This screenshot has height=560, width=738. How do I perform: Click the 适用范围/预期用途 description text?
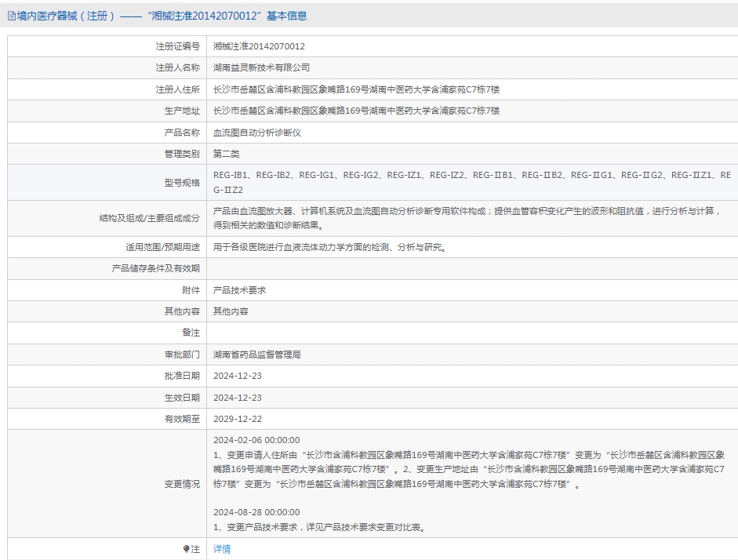pos(330,247)
